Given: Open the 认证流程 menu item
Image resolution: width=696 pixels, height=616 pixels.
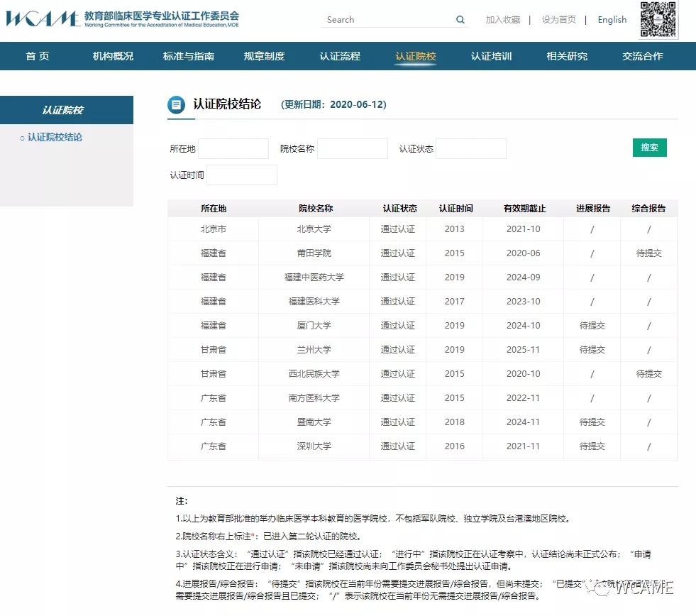Looking at the screenshot, I should tap(340, 56).
